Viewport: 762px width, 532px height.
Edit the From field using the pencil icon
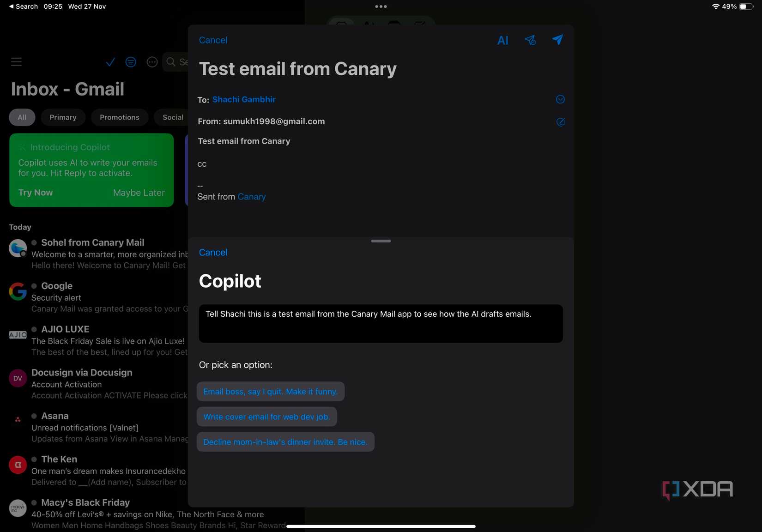point(561,122)
